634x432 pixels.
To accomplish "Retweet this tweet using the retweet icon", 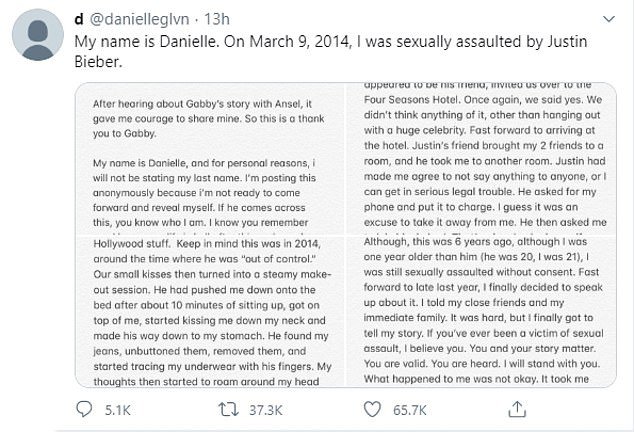I will click(240, 408).
